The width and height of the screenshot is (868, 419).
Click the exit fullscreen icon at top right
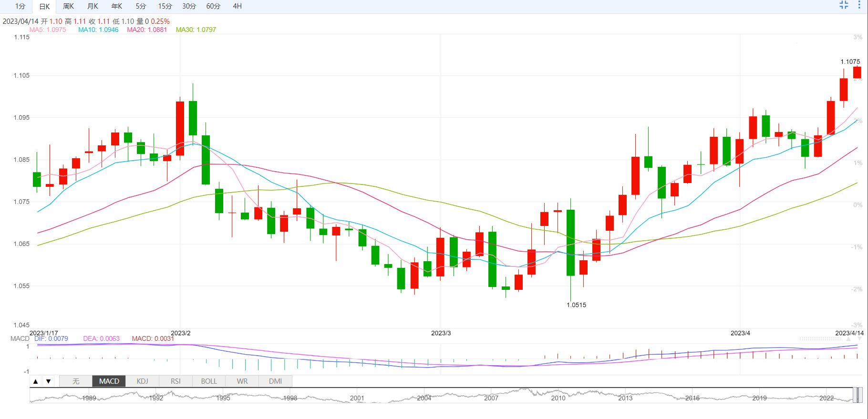click(844, 5)
